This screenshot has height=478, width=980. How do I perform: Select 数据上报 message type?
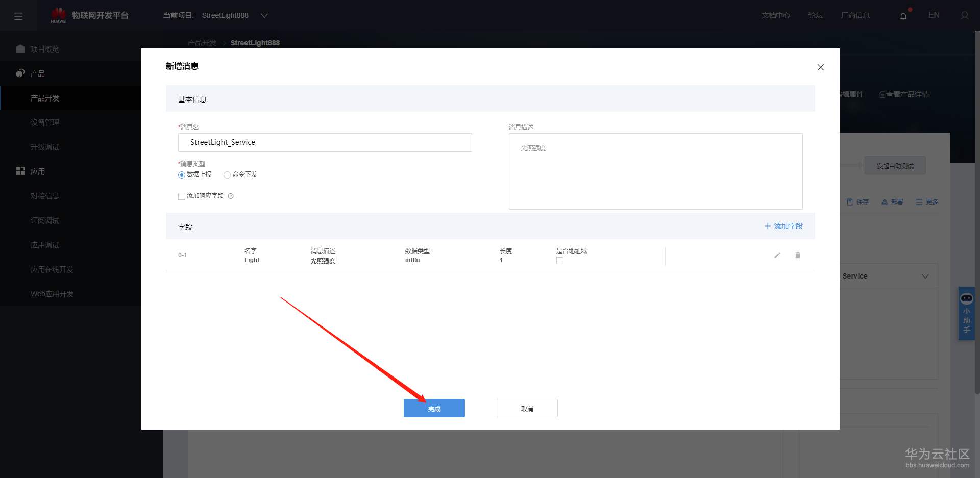182,175
